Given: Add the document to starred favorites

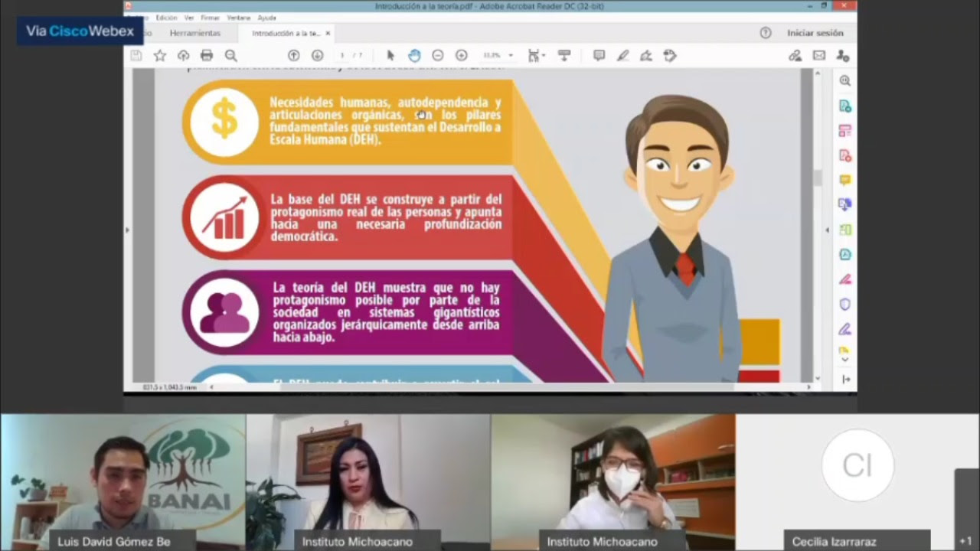Looking at the screenshot, I should [x=160, y=55].
